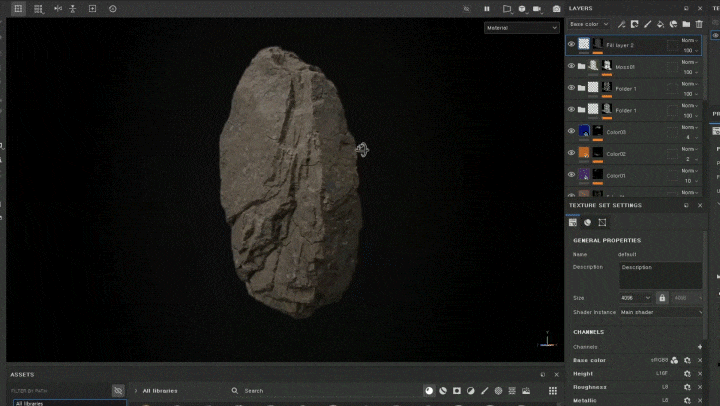Expand the Moss01 folder icon
This screenshot has height=406, width=720.
point(581,66)
